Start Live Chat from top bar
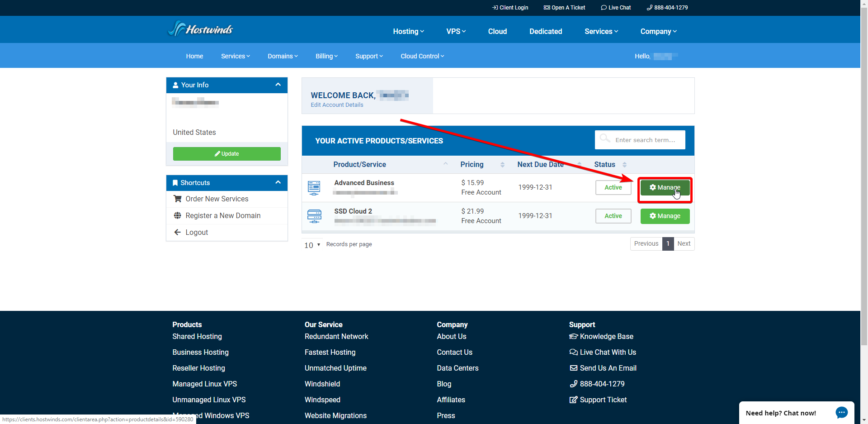This screenshot has height=424, width=868. pos(616,8)
